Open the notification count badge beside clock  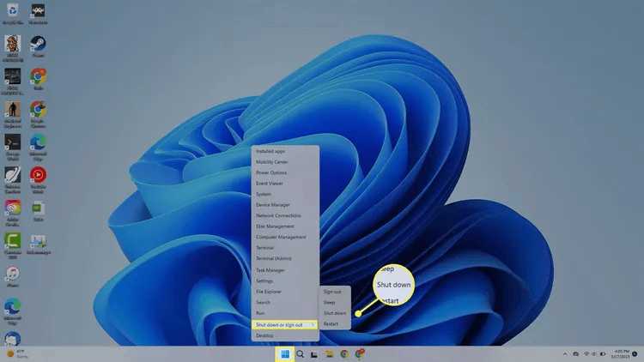pos(635,353)
